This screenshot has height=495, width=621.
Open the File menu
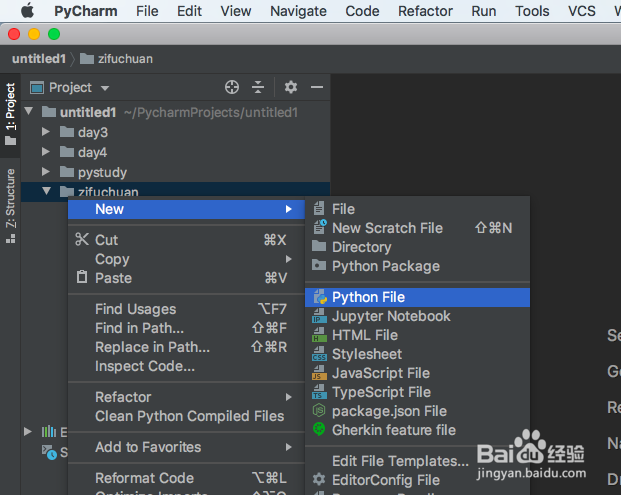[147, 11]
